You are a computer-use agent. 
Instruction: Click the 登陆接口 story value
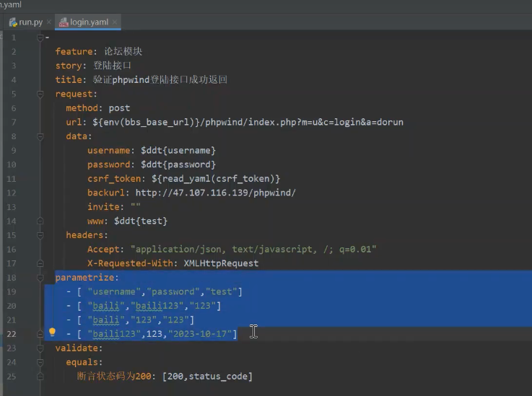[x=112, y=66]
